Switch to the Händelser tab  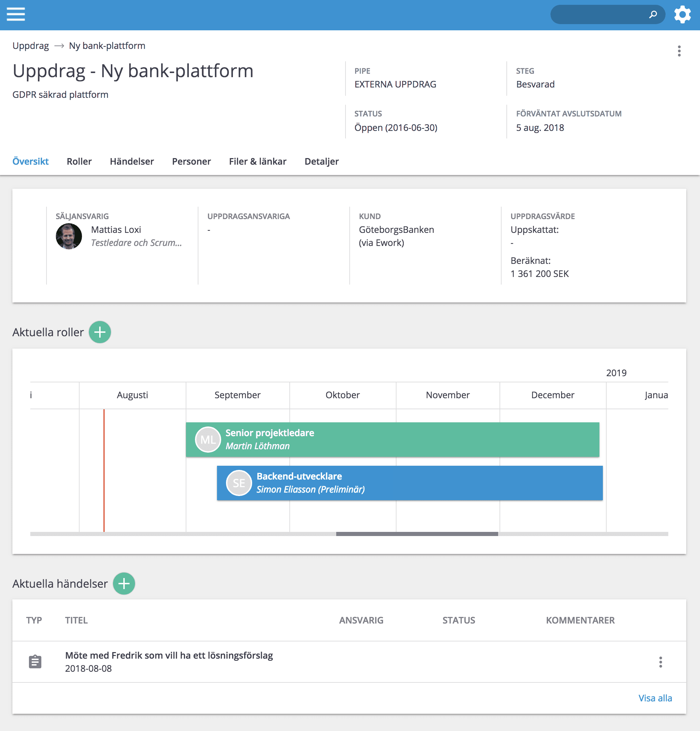click(132, 162)
